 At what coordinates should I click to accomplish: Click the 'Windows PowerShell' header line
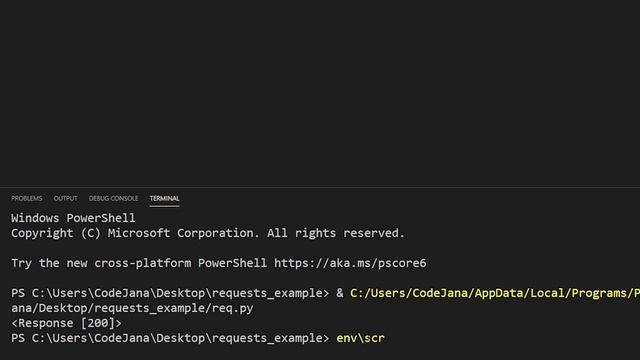coord(73,218)
